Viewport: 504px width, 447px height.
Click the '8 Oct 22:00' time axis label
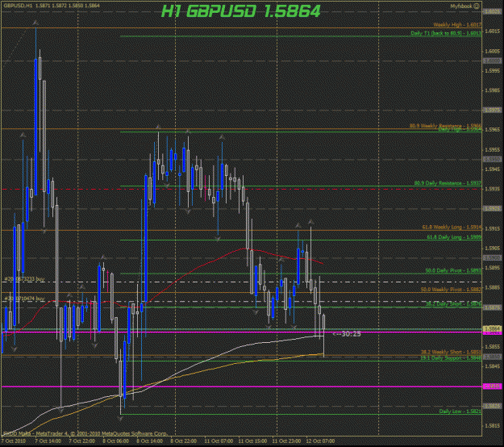(x=184, y=441)
